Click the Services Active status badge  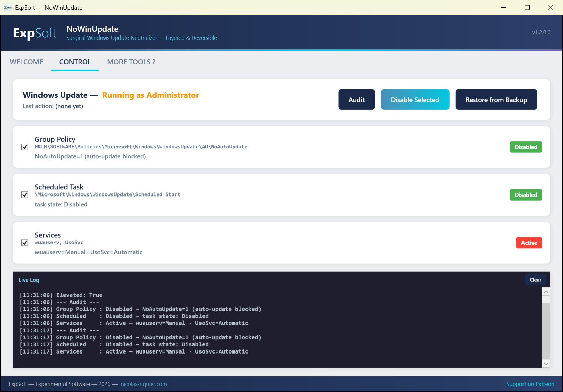[x=529, y=243]
